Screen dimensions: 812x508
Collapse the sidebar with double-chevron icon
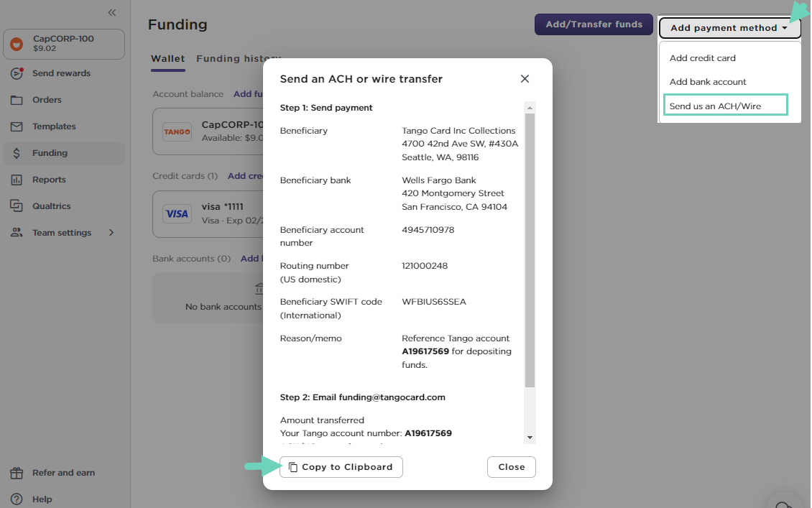[x=112, y=12]
